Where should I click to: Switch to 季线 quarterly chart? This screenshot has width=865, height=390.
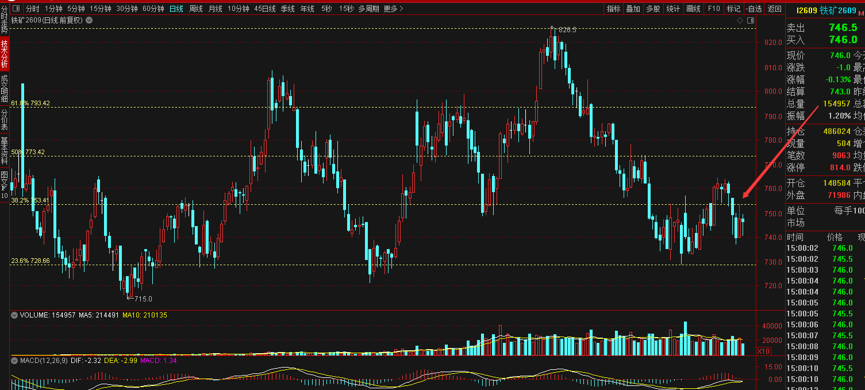pyautogui.click(x=287, y=9)
